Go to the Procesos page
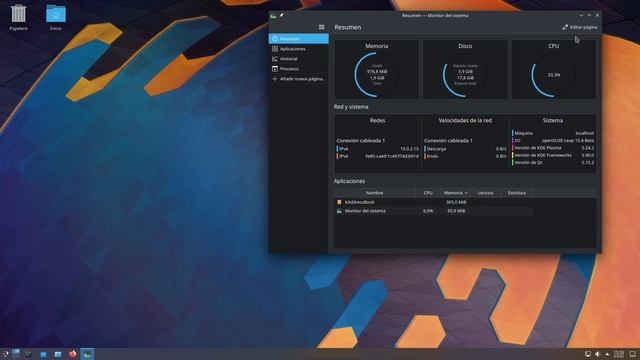This screenshot has height=360, width=640. click(299, 69)
